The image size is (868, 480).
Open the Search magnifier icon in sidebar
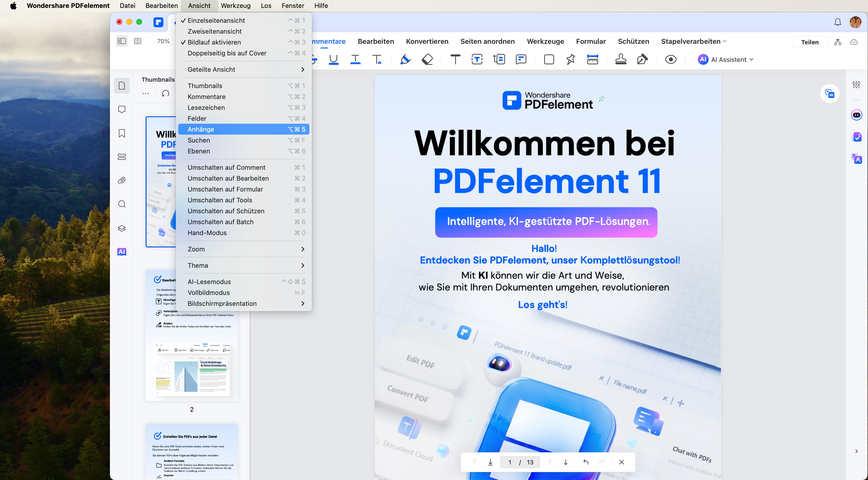(x=122, y=204)
